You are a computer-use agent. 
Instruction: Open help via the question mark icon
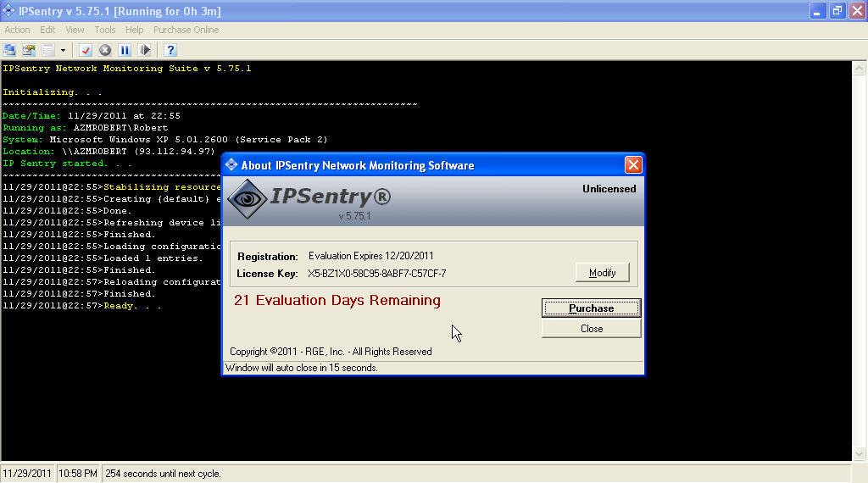point(170,50)
